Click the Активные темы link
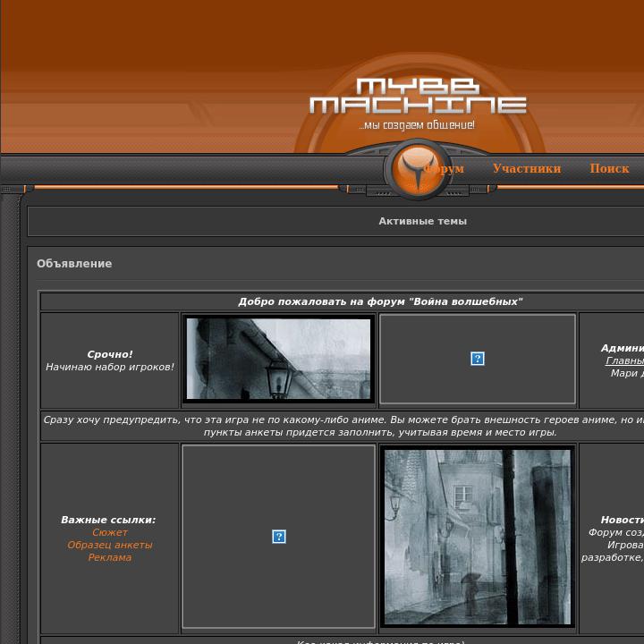Viewport: 644px width, 644px height. 422,221
